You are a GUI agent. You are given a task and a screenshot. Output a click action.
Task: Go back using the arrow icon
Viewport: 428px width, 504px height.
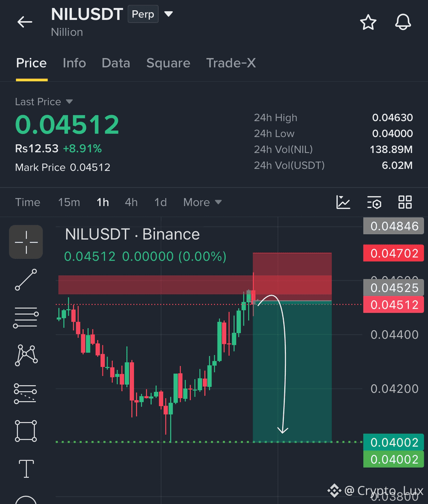click(x=25, y=22)
